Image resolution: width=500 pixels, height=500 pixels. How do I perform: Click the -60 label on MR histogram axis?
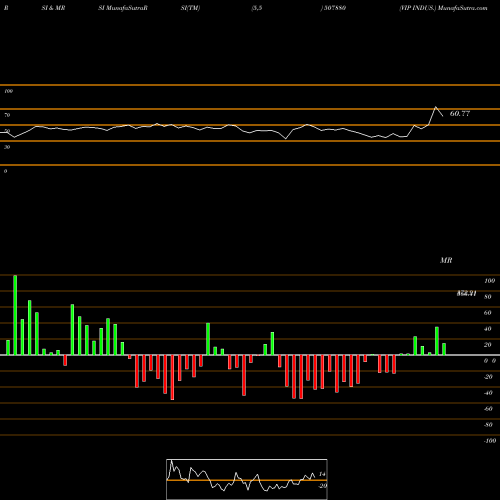pyautogui.click(x=488, y=409)
